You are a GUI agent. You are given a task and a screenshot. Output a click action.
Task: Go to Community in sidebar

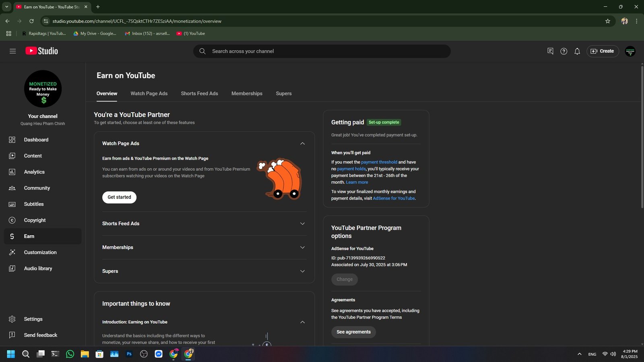tap(43, 188)
